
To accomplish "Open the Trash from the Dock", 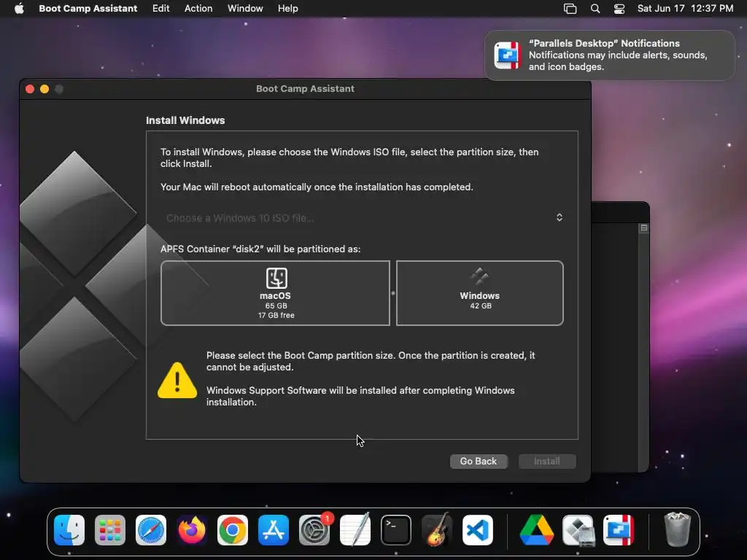I will [678, 529].
